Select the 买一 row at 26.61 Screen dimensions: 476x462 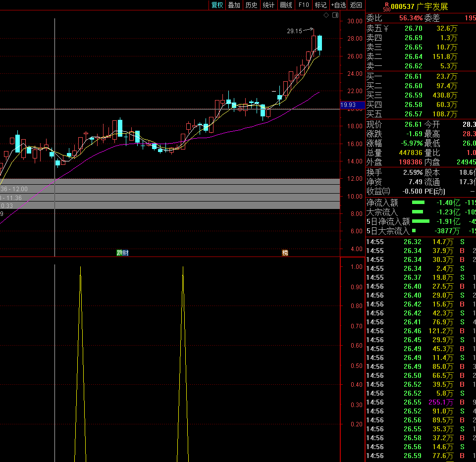421,76
